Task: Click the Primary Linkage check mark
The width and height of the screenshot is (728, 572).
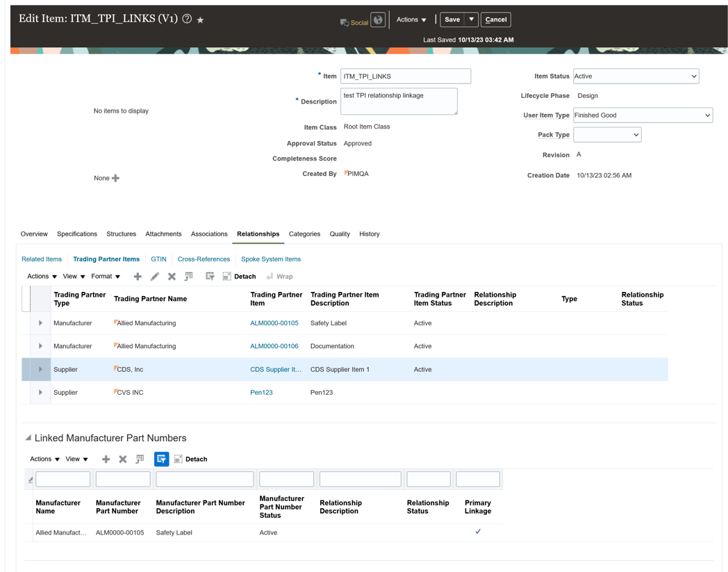Action: coord(478,532)
